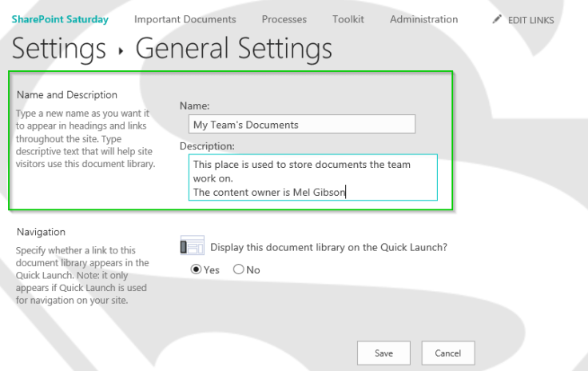Click the Display on Quick Launch question label
Viewport: 588px width, 371px height.
[x=328, y=247]
